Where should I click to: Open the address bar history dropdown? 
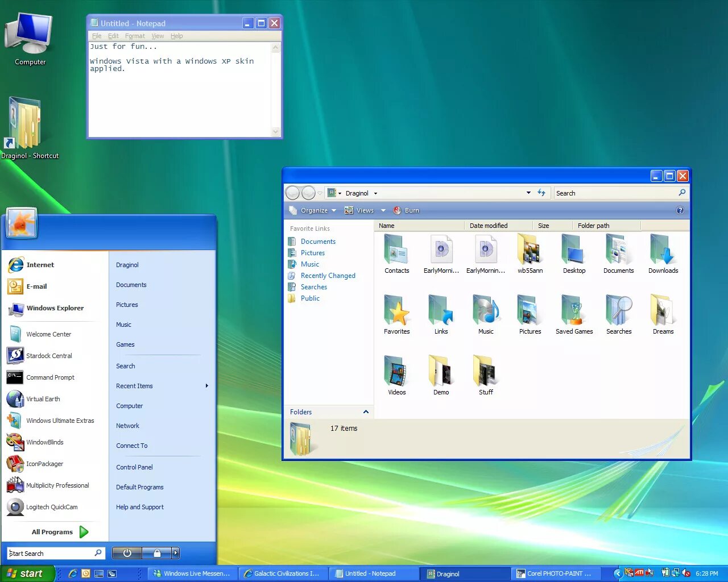528,193
